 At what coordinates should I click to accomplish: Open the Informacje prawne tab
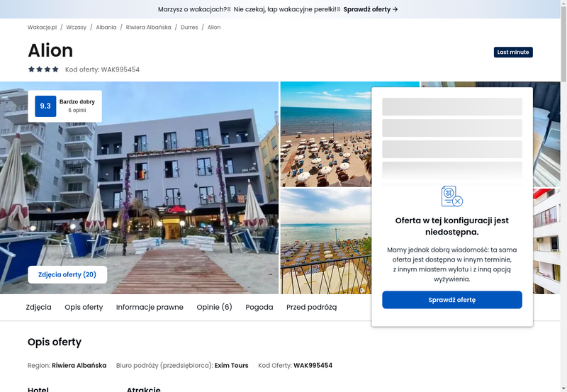150,308
